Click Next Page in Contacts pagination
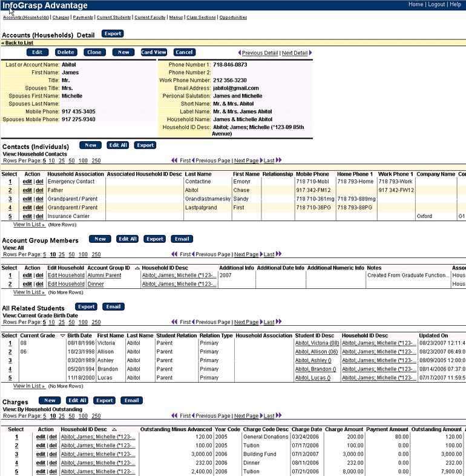The width and height of the screenshot is (466, 476). click(x=246, y=160)
